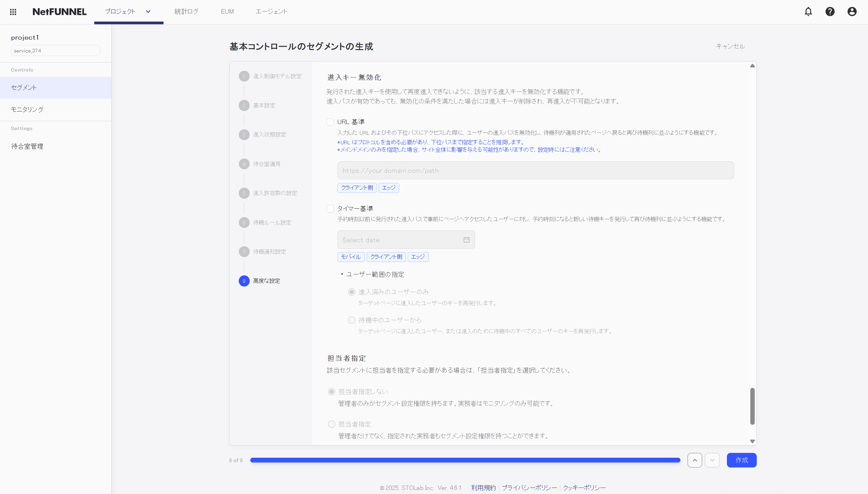Screen dimensions: 868x494
Task: Open the 利用規約 footer link
Action: [483, 488]
